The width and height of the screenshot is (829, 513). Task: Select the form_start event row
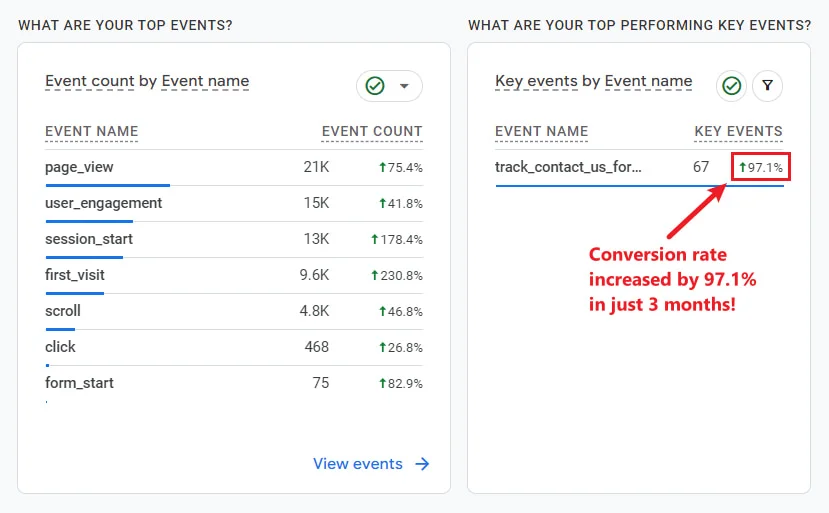click(79, 383)
